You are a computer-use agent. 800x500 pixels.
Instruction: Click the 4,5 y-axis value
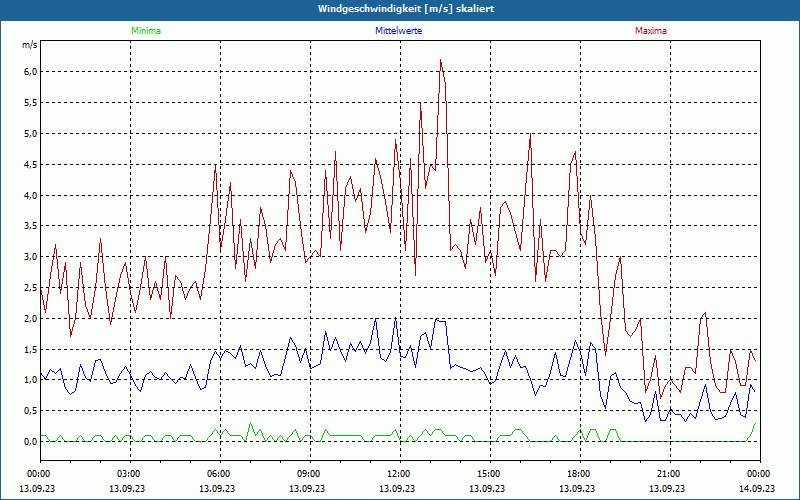(31, 164)
